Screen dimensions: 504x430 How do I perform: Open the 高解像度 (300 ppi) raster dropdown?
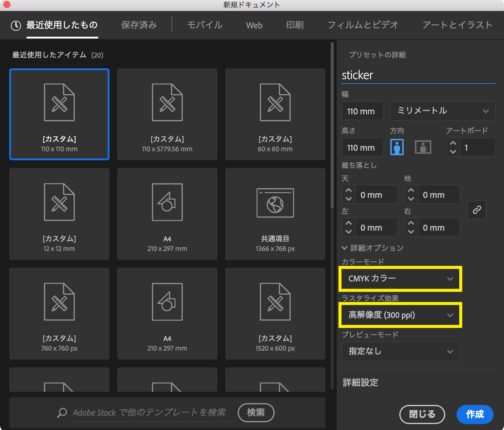(x=401, y=315)
